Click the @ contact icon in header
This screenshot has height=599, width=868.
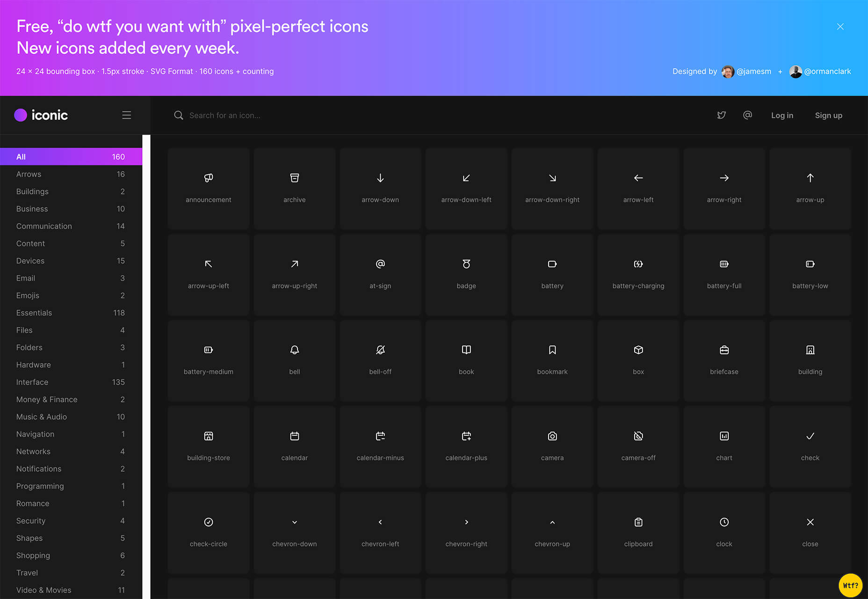tap(747, 115)
